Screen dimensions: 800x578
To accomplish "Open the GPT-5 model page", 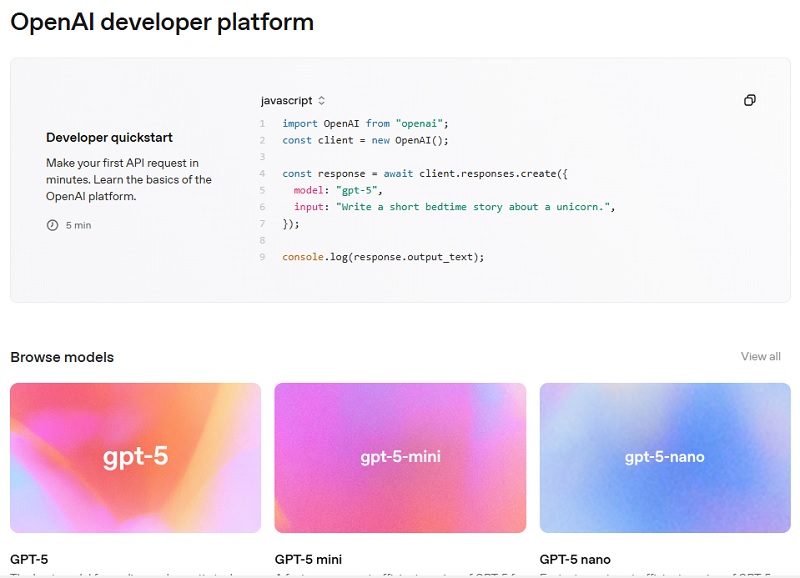I will click(27, 559).
